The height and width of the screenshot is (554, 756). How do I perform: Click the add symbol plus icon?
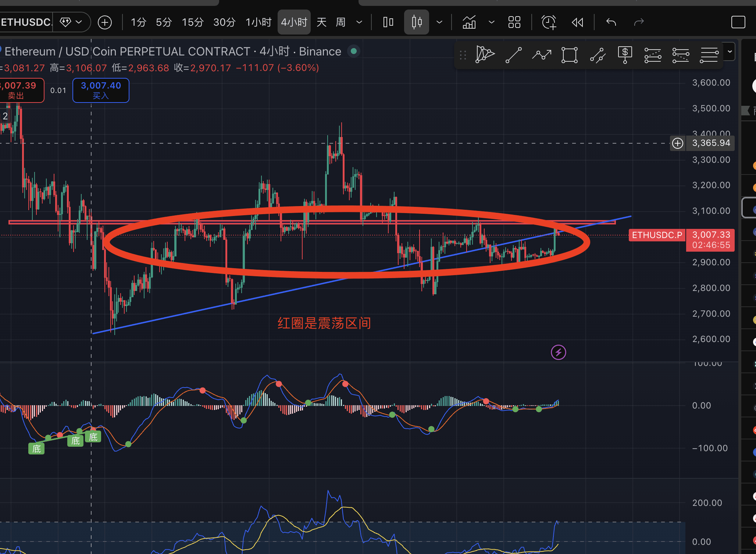point(105,22)
